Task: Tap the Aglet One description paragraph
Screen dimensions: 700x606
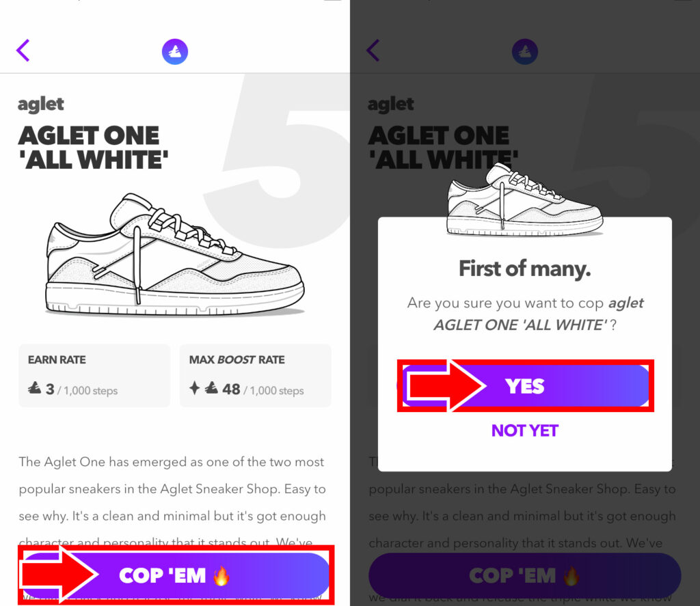Action: pos(172,502)
